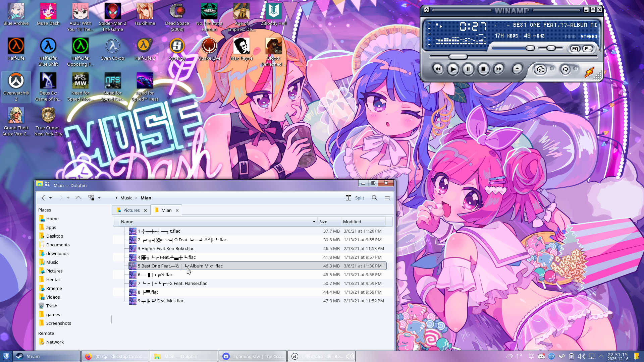Open the view mode dropdown arrow

[x=99, y=198]
